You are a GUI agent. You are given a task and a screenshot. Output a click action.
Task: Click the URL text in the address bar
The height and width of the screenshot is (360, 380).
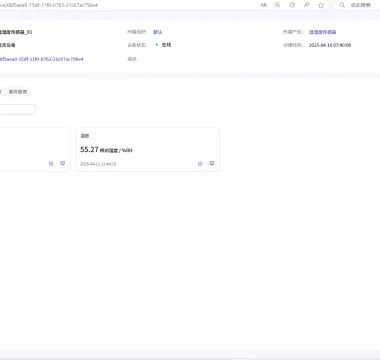[49, 5]
